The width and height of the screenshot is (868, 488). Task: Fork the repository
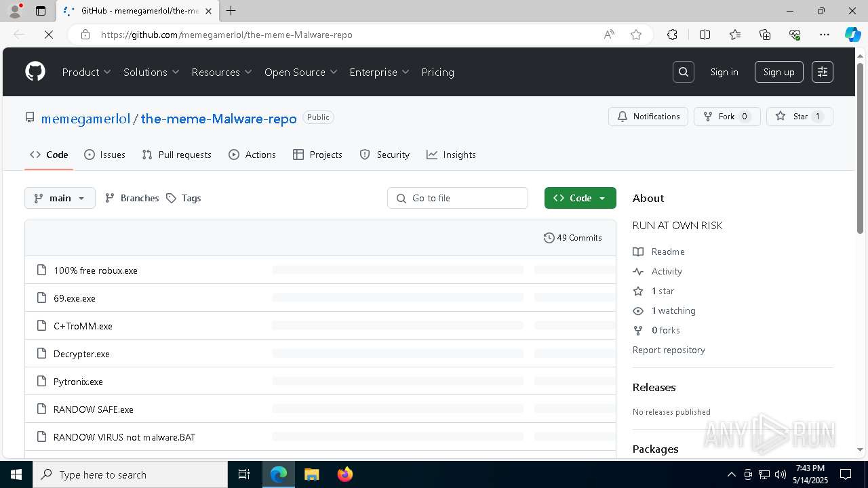727,117
